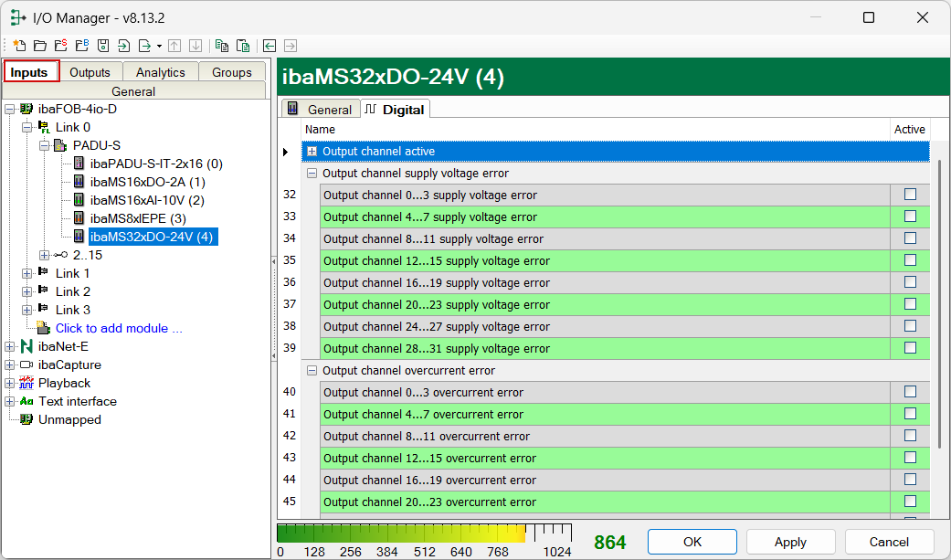Click the save disk toolbar icon
Image resolution: width=951 pixels, height=560 pixels.
[x=103, y=45]
